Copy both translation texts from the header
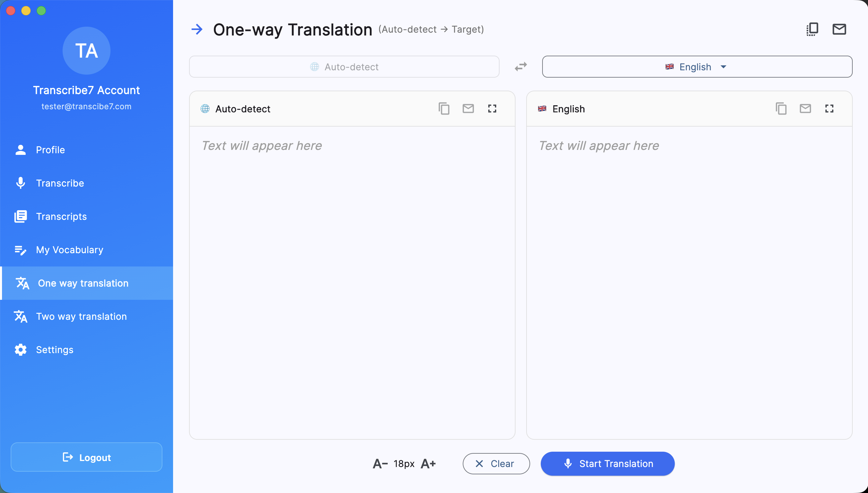The image size is (868, 493). (812, 29)
